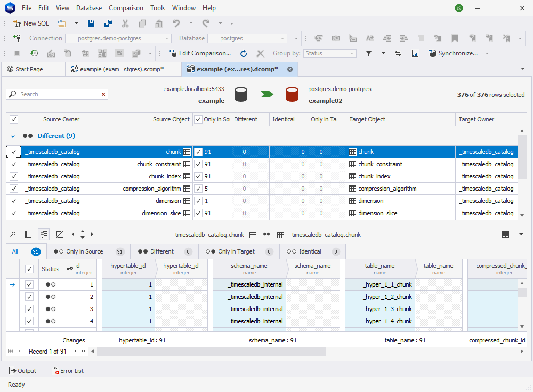This screenshot has width=533, height=392.
Task: Click the Save icon in toolbar
Action: 91,23
